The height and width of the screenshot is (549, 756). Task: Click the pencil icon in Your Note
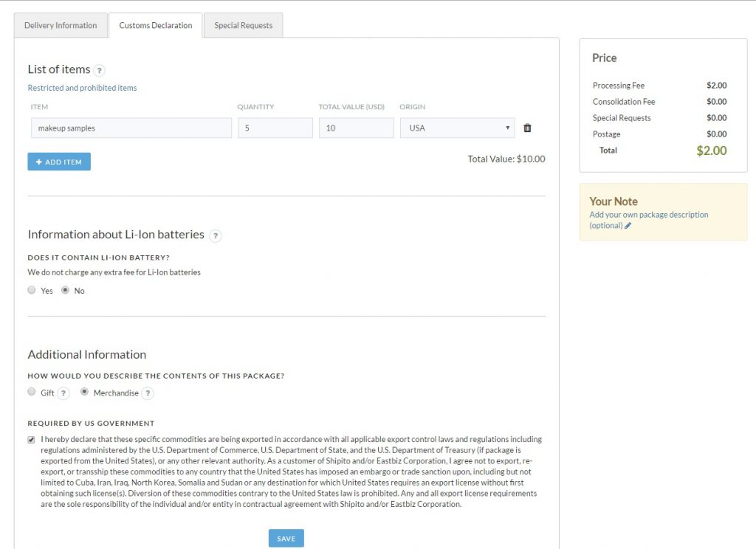[x=628, y=226]
